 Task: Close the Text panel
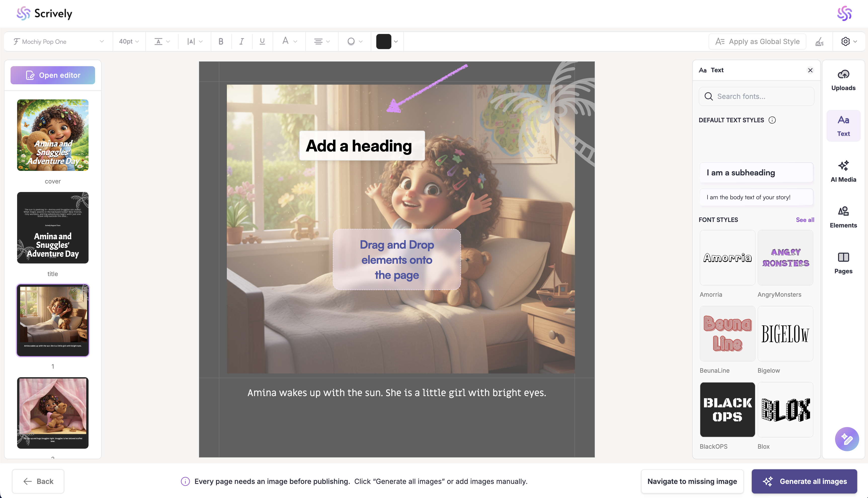pos(810,70)
